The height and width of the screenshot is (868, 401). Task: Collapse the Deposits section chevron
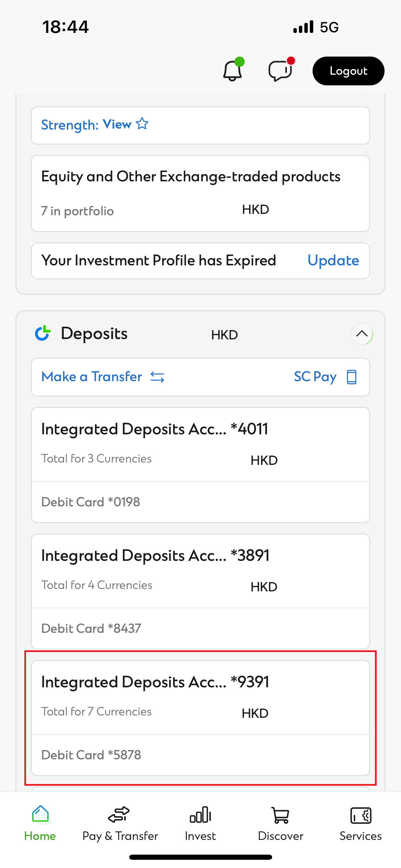pos(362,334)
